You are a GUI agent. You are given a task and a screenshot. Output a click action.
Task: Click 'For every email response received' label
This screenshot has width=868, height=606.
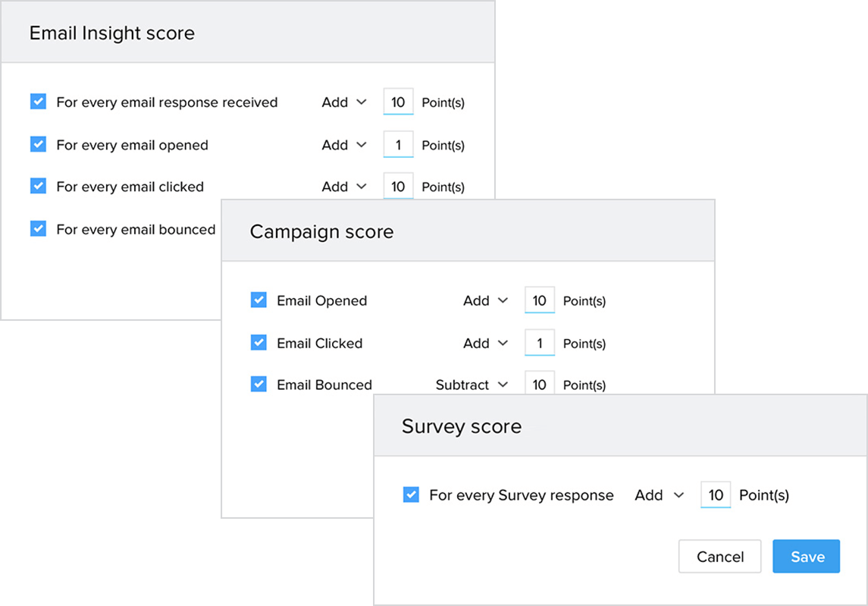click(168, 102)
